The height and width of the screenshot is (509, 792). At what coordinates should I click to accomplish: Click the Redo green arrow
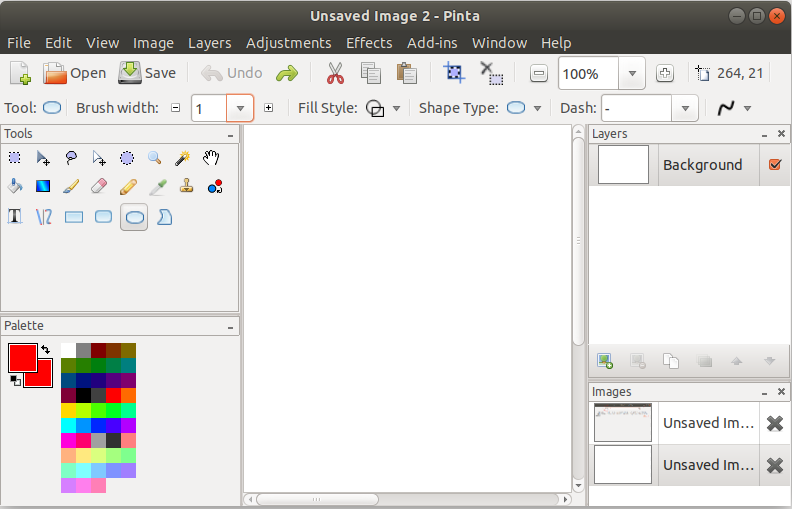tap(287, 74)
